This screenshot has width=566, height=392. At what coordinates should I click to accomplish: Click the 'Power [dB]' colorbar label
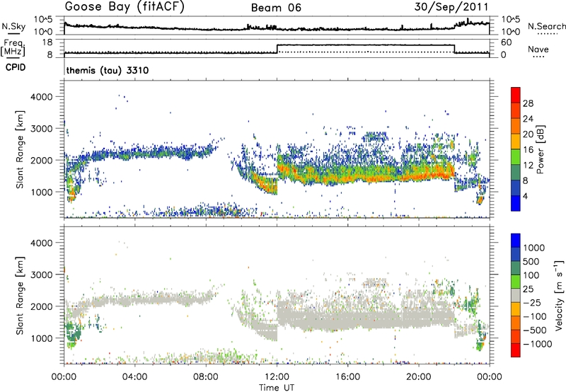pos(541,150)
